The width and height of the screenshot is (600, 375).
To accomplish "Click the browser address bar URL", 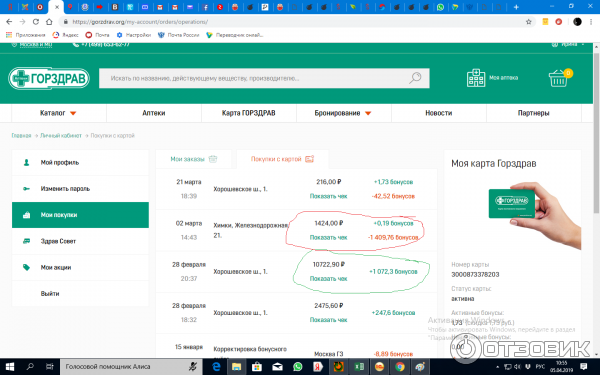I will (140, 22).
